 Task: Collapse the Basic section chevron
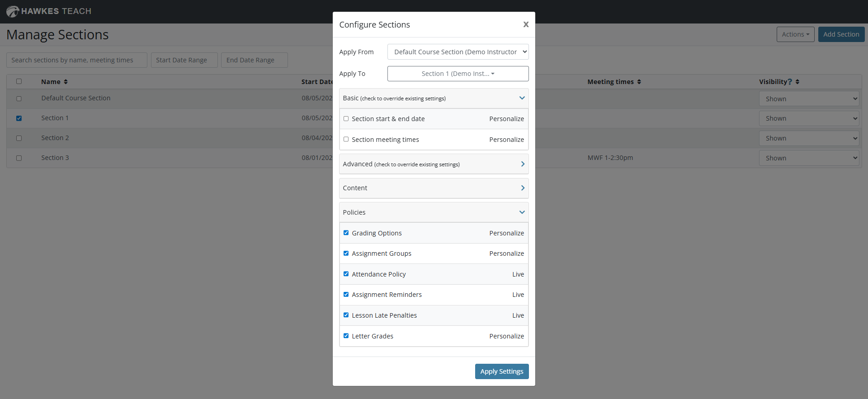pos(522,98)
